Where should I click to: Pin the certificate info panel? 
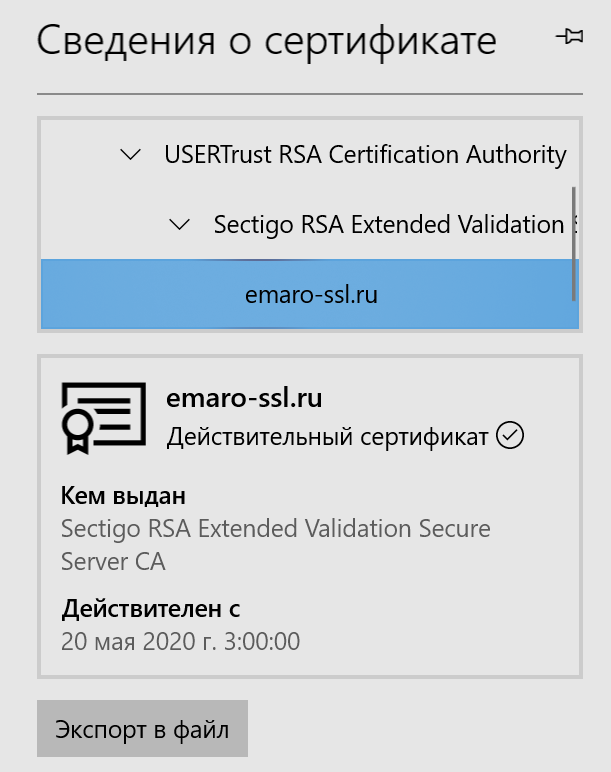570,36
